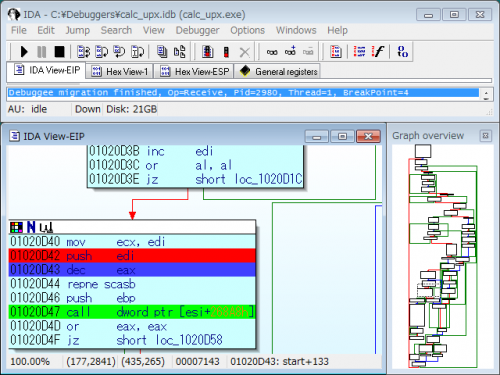Select the 'Debuggee migration finished' log line
The width and height of the screenshot is (500, 375).
pos(243,93)
